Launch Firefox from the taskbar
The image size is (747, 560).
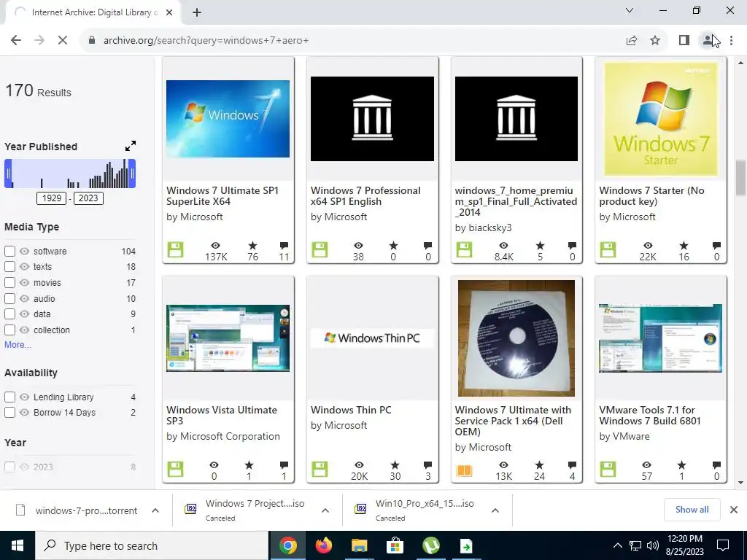[x=324, y=545]
